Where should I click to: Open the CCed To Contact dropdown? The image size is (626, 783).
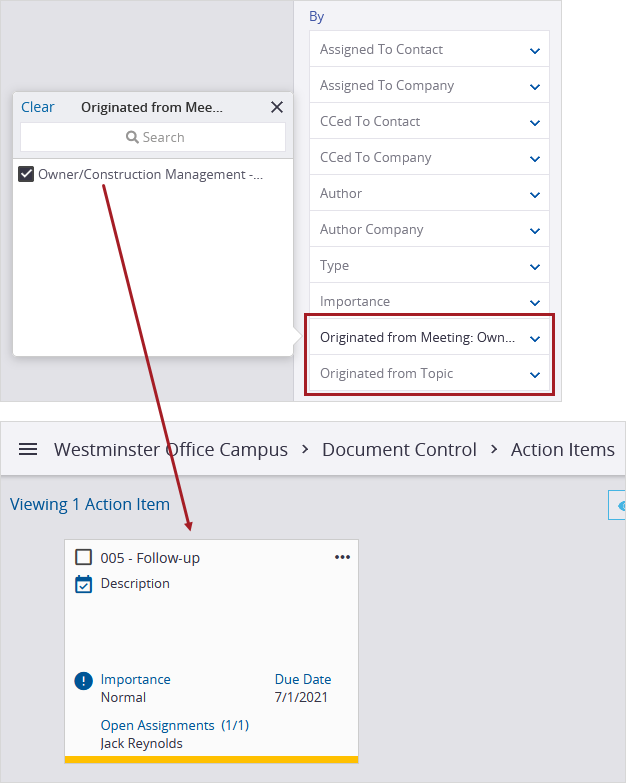click(429, 121)
